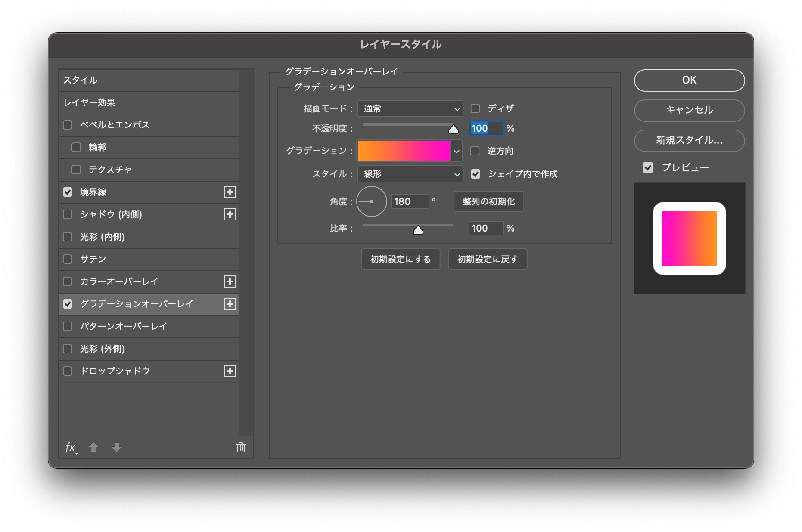Open the 描画モード dropdown
The width and height of the screenshot is (802, 532).
pos(410,109)
